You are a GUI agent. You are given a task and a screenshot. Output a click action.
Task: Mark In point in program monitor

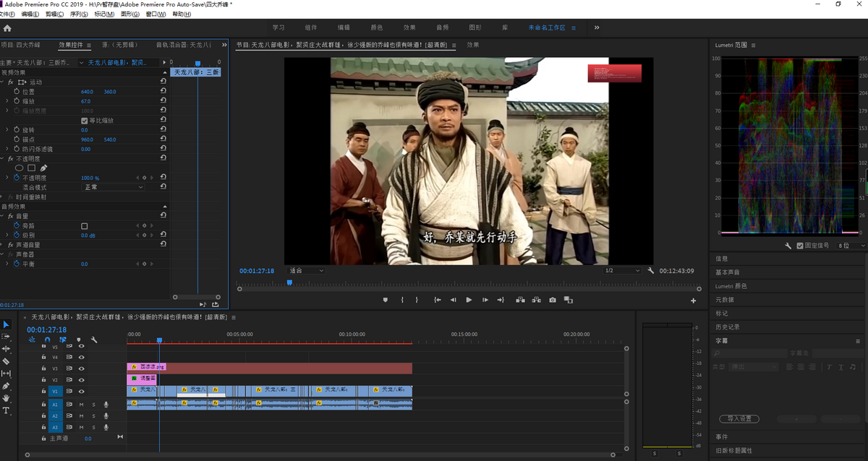[402, 300]
